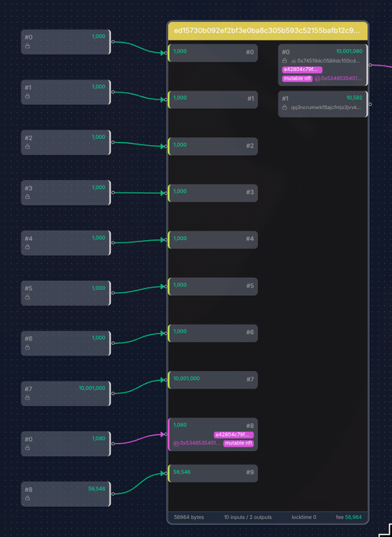Click face icon beside 0x5348535401 in output #0
The height and width of the screenshot is (537, 392).
(x=317, y=78)
